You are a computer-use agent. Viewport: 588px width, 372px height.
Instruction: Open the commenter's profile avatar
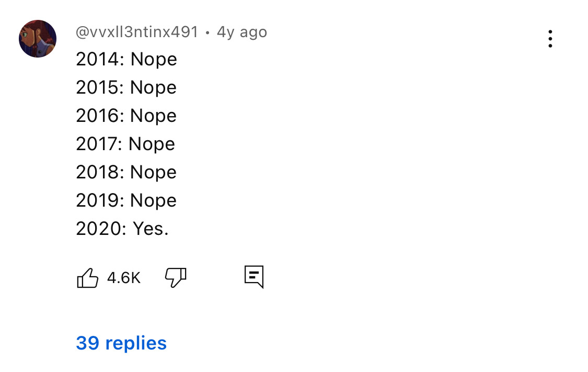(x=38, y=39)
